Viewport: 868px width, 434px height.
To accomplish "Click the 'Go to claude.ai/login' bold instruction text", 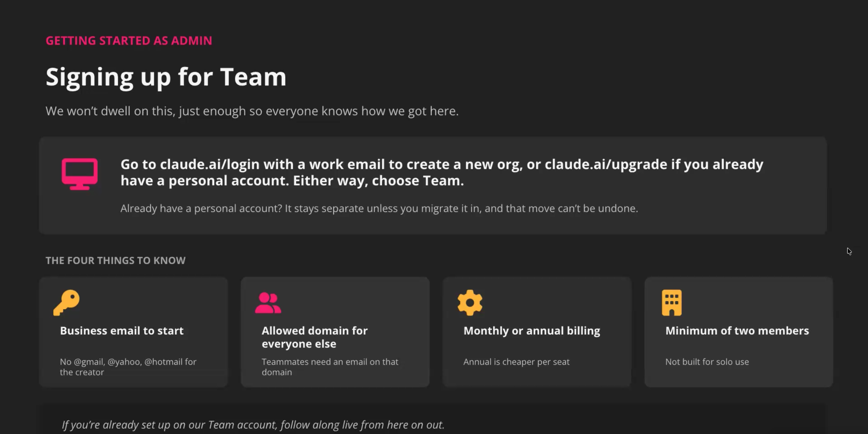I will (442, 172).
